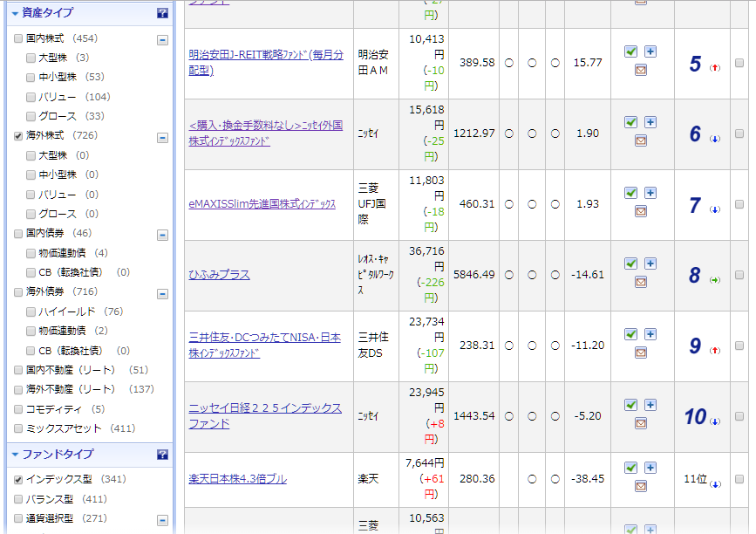Check the 国内債券 (46) checkbox
Viewport: 756px width, 534px height.
18,234
